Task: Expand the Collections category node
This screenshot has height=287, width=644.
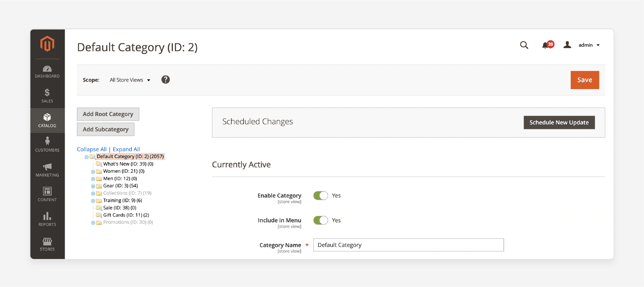Action: tap(93, 194)
